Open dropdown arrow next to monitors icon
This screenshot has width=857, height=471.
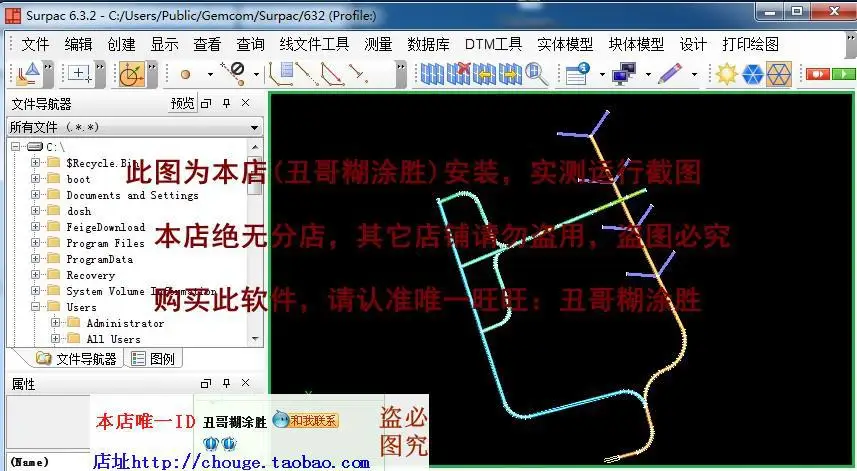648,74
